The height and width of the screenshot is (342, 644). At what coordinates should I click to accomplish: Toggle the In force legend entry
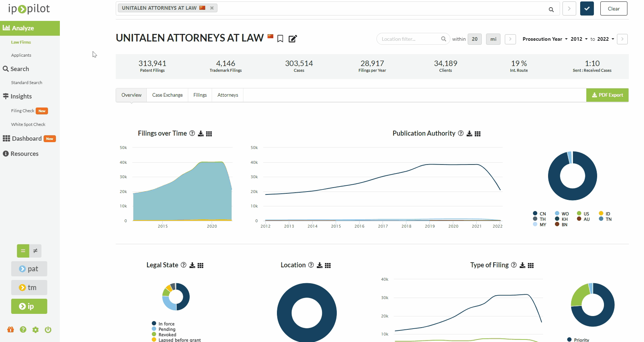163,324
